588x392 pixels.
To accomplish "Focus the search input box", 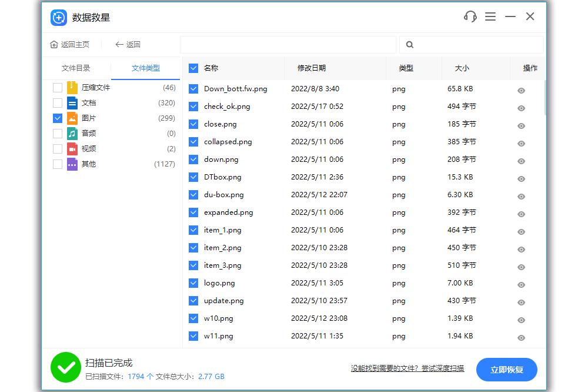I will 472,45.
